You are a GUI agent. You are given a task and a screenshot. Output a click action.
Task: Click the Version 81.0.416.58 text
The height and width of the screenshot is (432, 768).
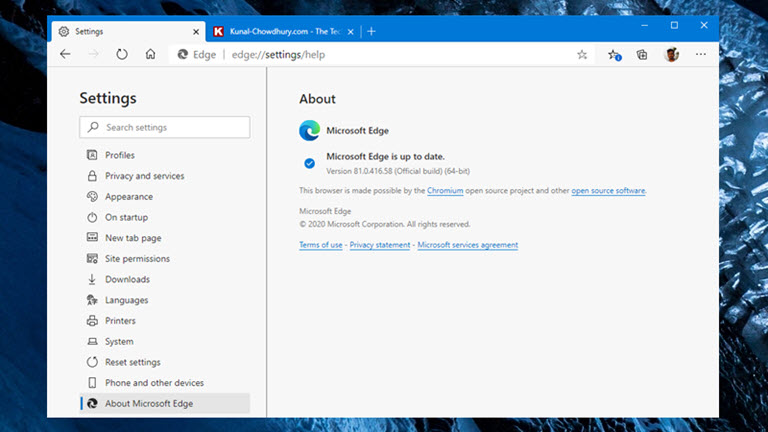398,171
